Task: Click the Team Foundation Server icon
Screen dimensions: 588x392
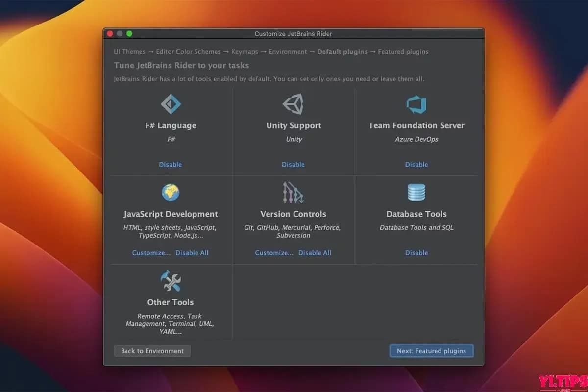Action: point(416,104)
